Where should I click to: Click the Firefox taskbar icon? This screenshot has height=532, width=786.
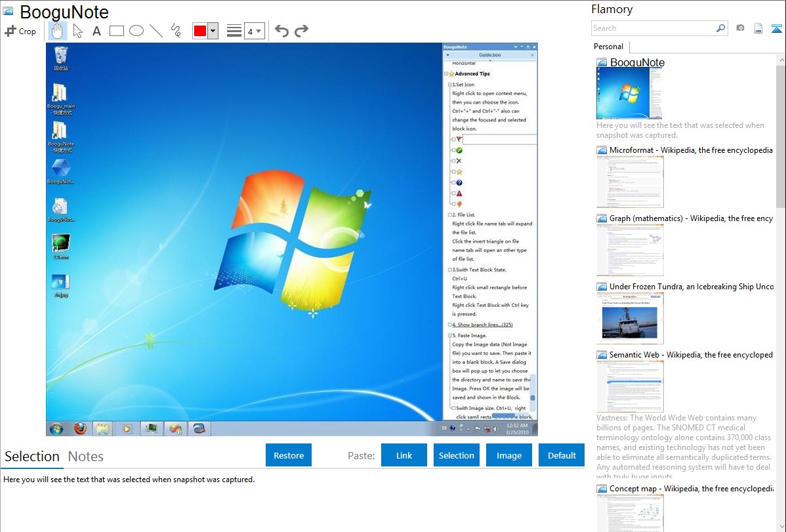(80, 429)
